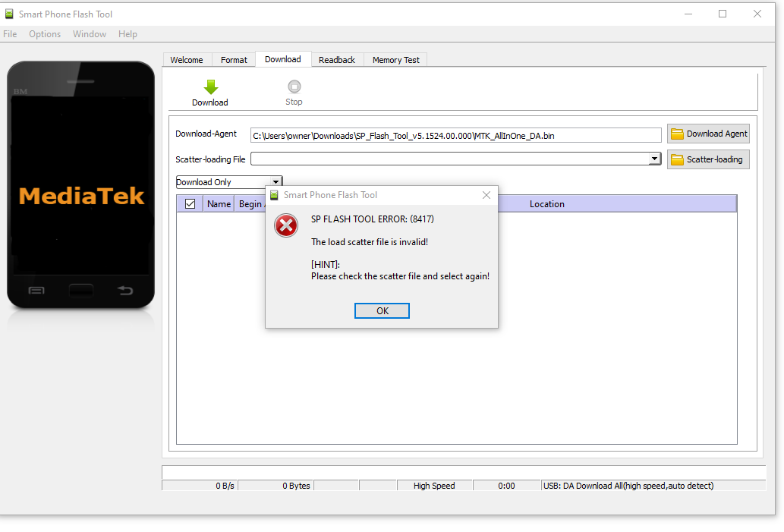Expand the Scatter-loading File dropdown arrow
This screenshot has width=784, height=532.
click(x=654, y=159)
